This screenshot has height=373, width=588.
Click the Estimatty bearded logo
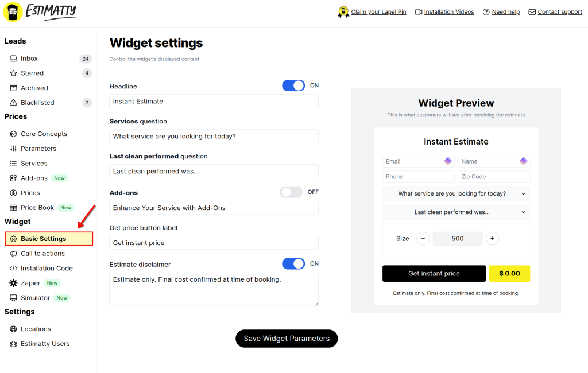pyautogui.click(x=13, y=12)
